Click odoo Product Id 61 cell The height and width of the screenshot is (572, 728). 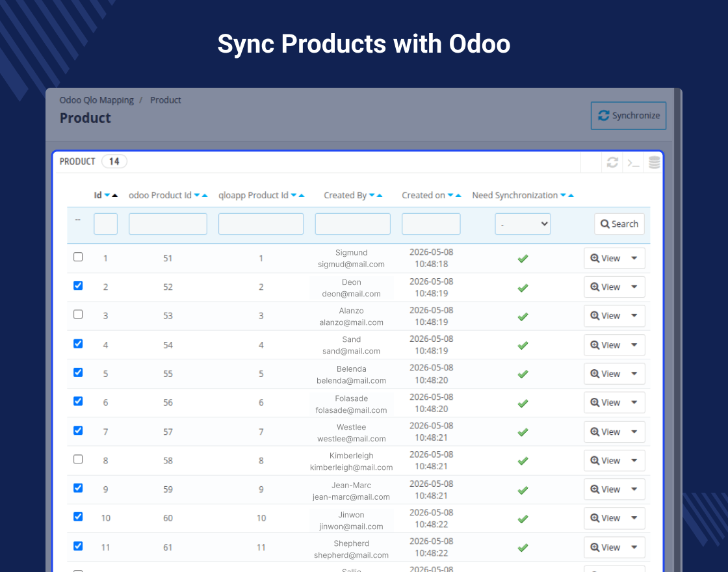tap(168, 547)
